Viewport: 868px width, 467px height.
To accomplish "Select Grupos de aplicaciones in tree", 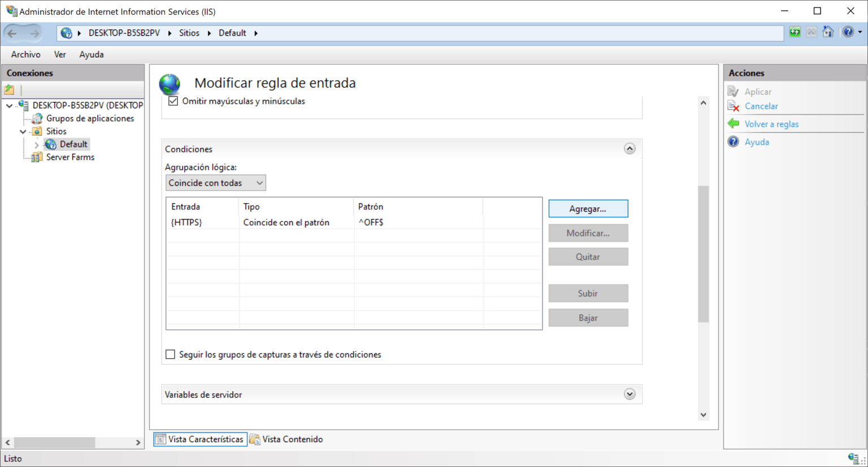I will pyautogui.click(x=90, y=119).
